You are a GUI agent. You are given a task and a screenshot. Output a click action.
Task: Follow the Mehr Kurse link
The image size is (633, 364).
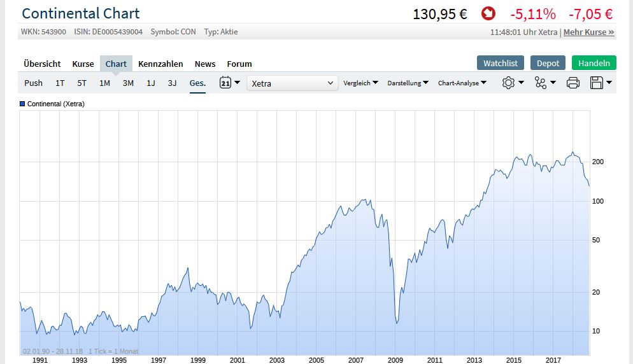click(x=589, y=32)
